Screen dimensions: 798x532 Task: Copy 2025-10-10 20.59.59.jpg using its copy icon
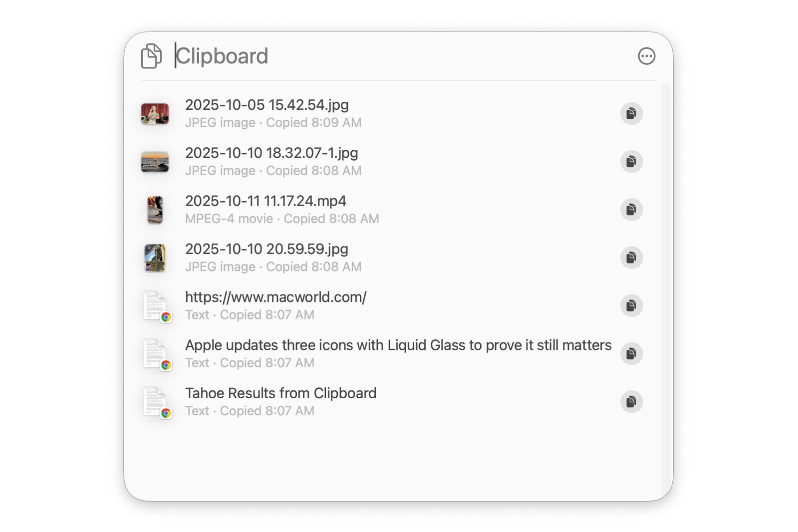(631, 258)
